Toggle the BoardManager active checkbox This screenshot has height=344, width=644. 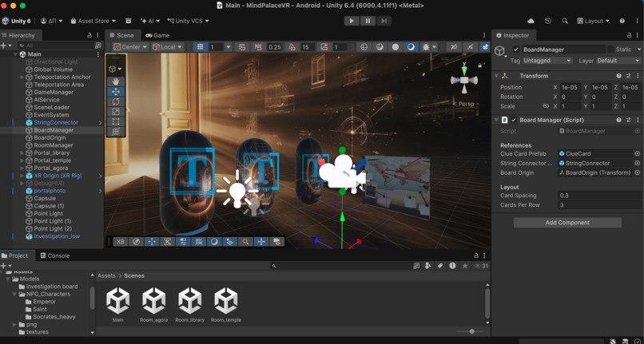coord(516,49)
